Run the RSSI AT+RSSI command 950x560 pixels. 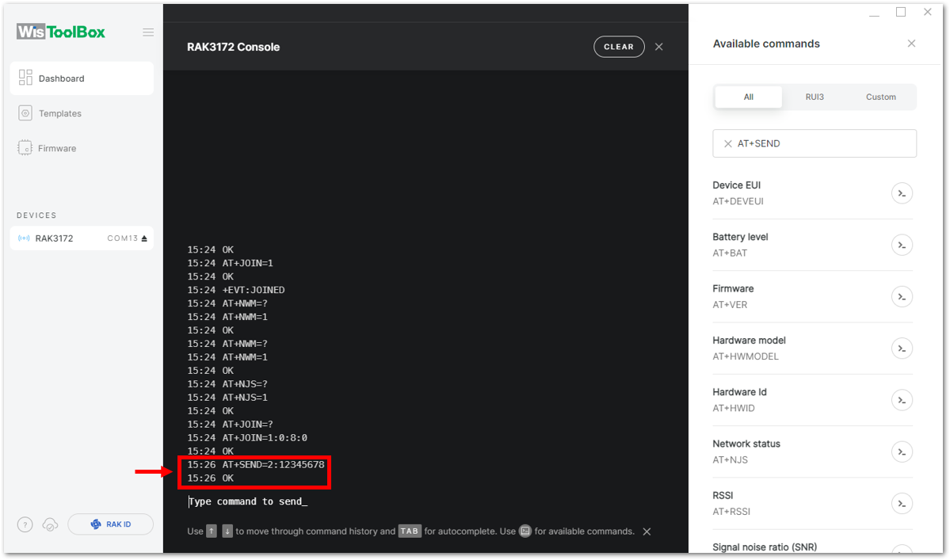point(902,503)
